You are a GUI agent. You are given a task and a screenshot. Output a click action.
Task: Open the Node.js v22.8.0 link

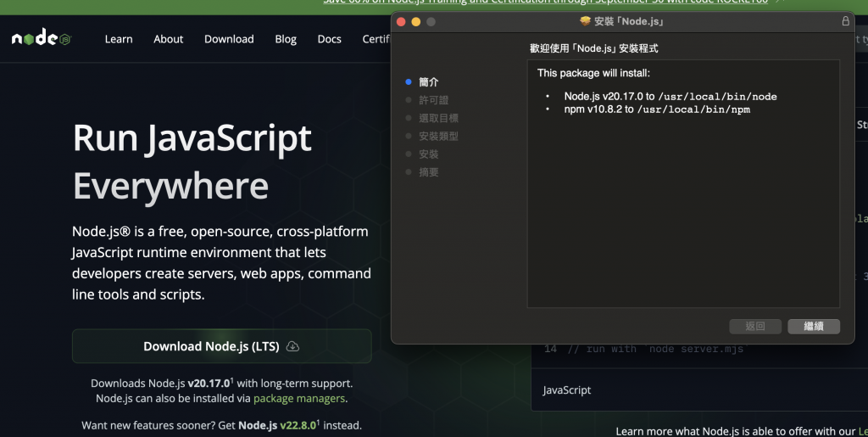[x=277, y=425]
